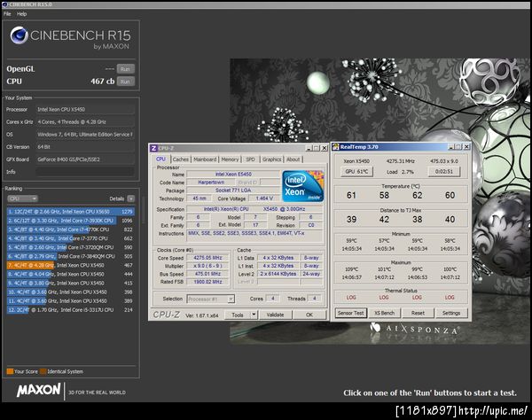Open Settings in RealTemp

(451, 313)
